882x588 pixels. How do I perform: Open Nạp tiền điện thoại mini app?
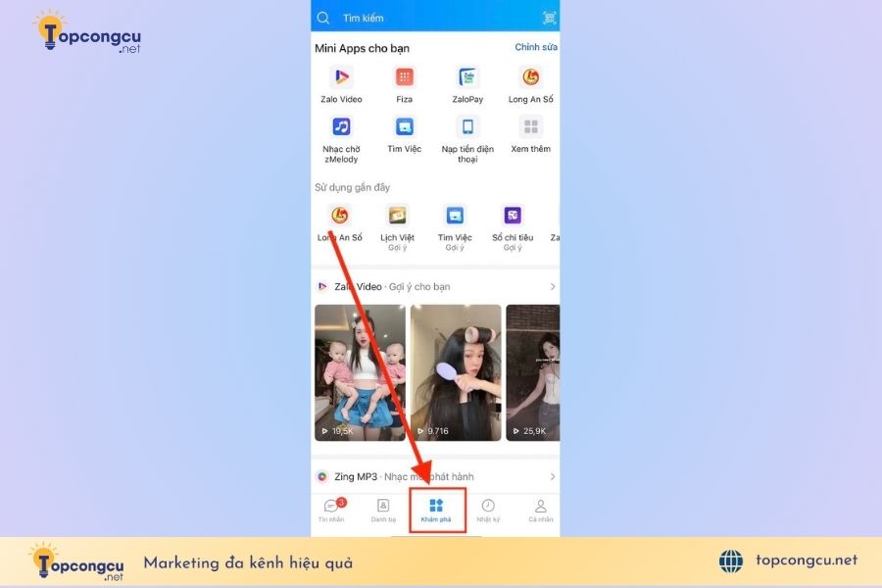click(x=467, y=139)
